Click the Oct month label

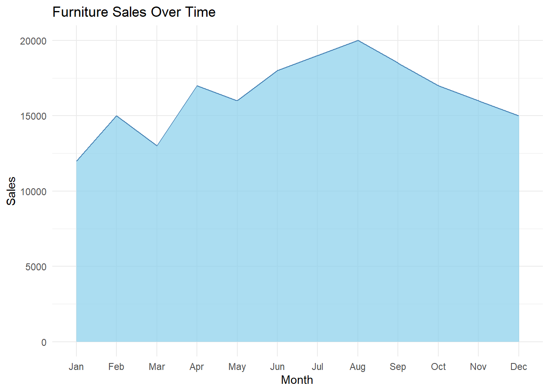pos(438,367)
